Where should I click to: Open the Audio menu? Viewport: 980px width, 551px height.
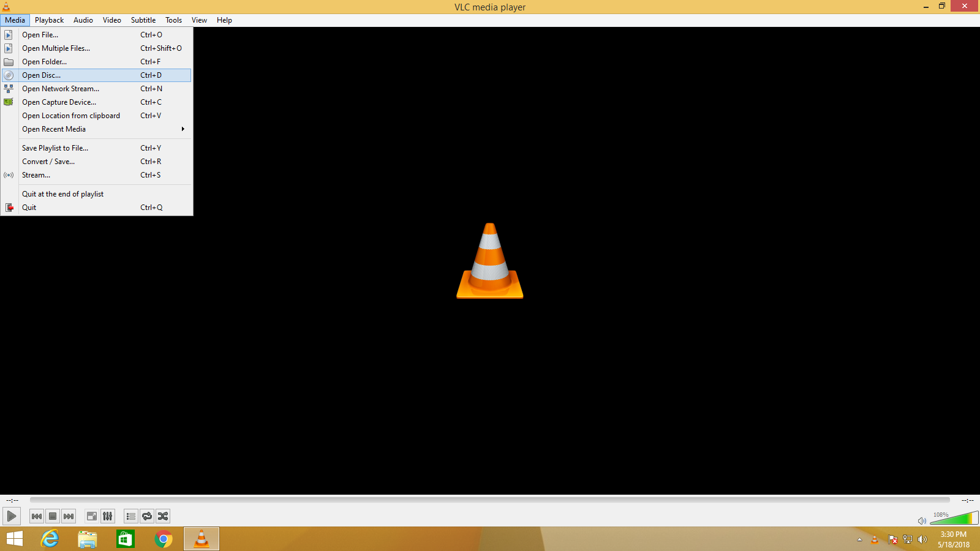coord(83,20)
